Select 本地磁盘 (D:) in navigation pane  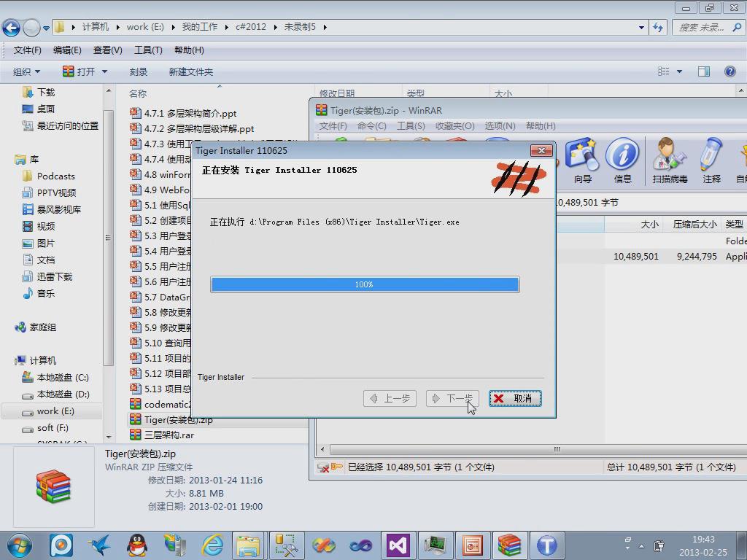click(55, 394)
